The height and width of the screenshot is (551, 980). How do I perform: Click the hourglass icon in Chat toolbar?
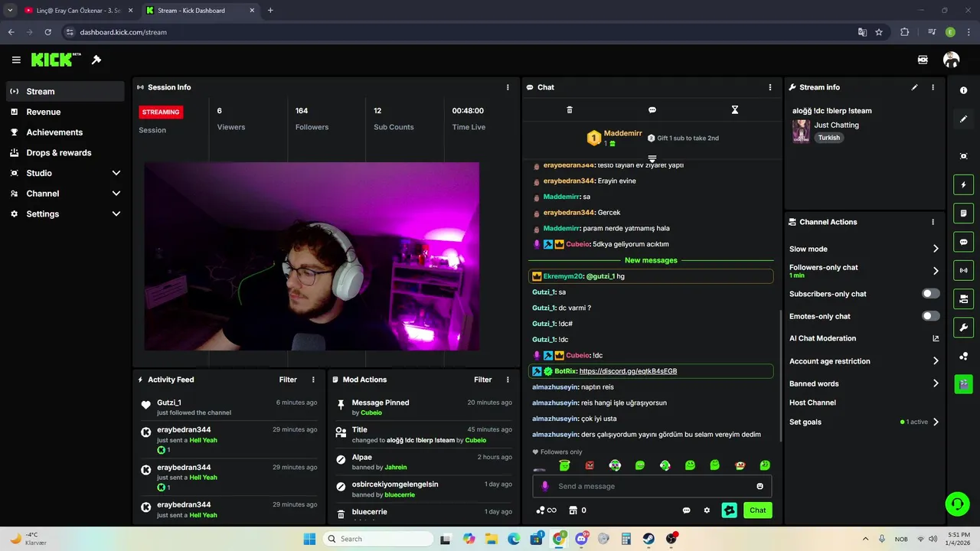[x=735, y=110]
